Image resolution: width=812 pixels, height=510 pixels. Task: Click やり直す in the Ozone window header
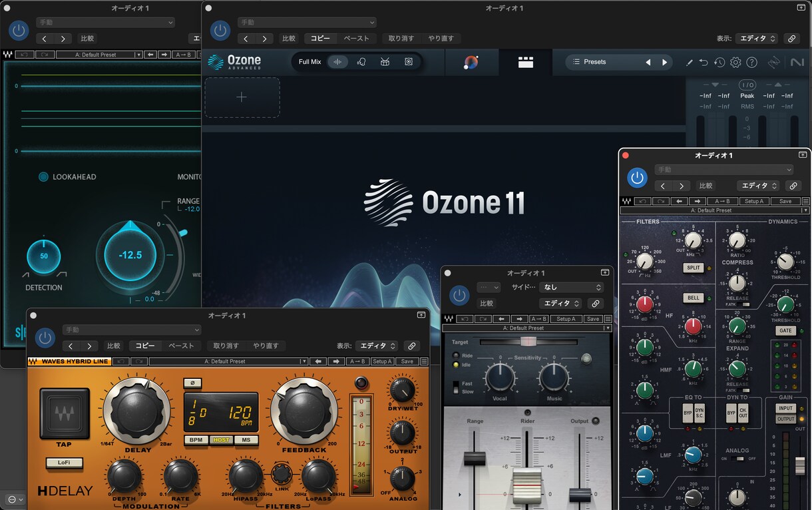(440, 39)
